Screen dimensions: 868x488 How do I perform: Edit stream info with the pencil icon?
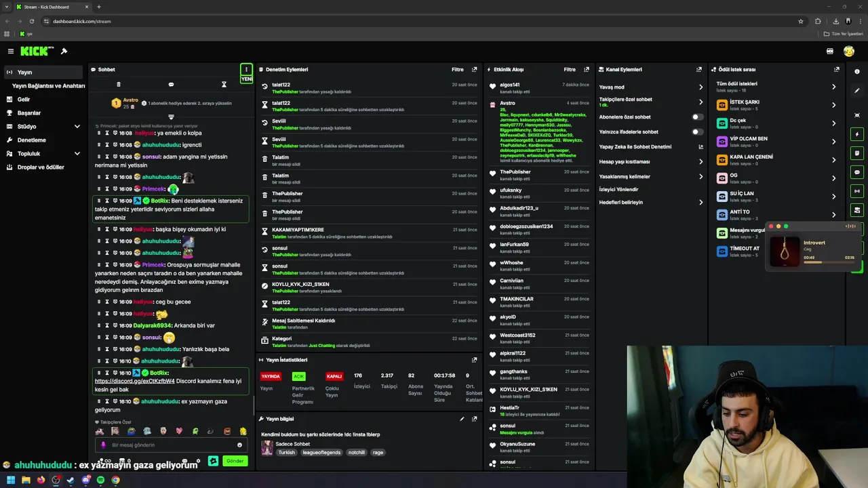pyautogui.click(x=462, y=419)
